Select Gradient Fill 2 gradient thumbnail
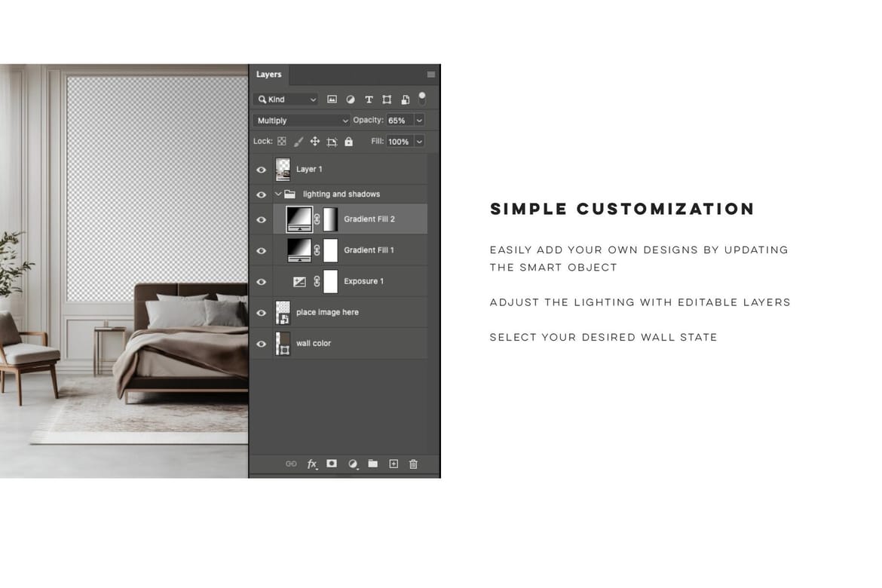The image size is (882, 588). pos(299,219)
